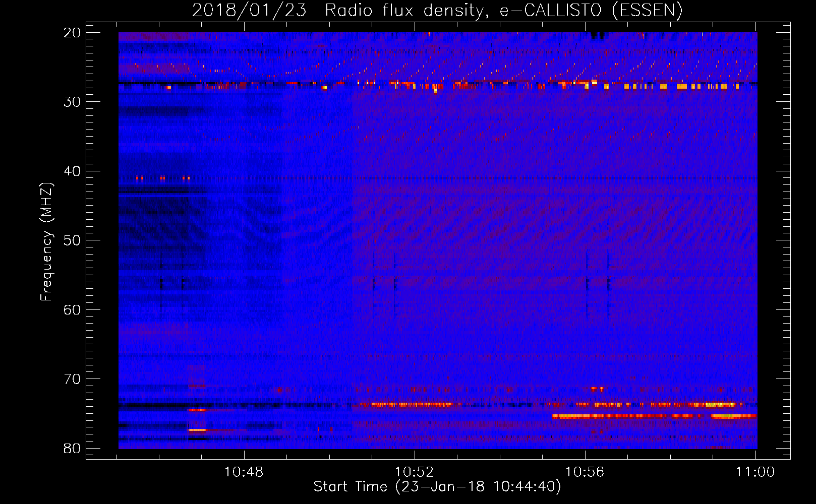Screen dimensions: 816x504
Task: Click the 50 MHz frequency tick label
Action: coord(72,240)
